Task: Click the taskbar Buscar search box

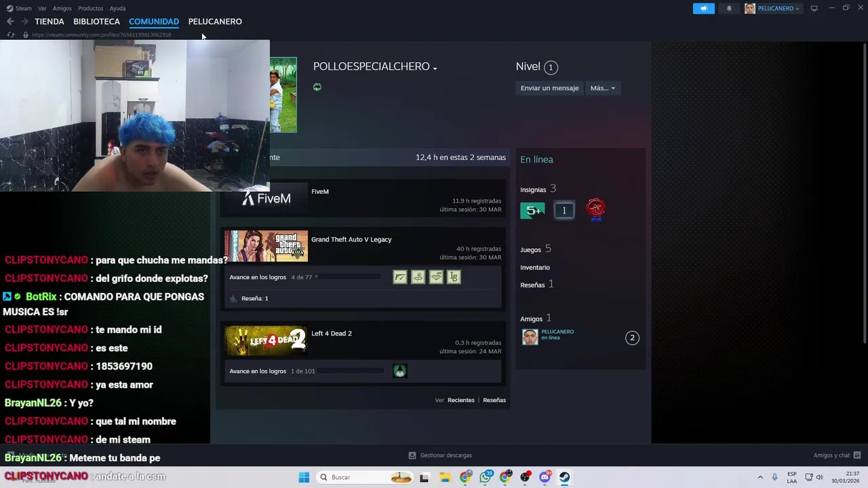Action: point(366,477)
